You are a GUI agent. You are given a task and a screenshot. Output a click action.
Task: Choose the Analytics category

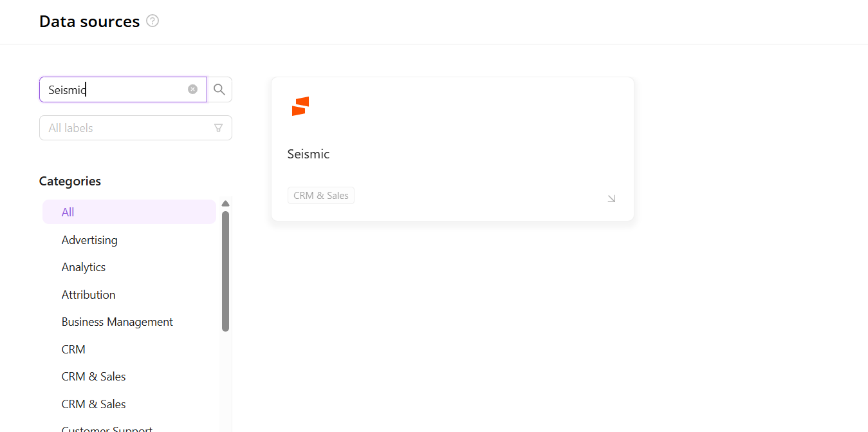[x=84, y=267]
